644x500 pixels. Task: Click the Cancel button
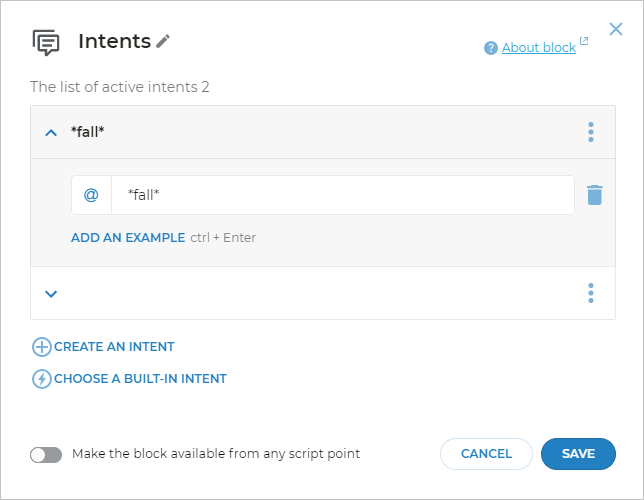[486, 454]
